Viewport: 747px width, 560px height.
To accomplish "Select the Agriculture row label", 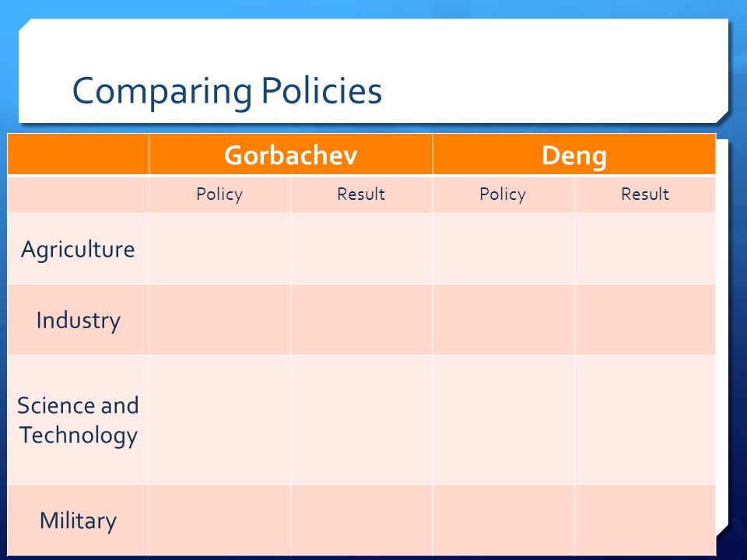I will coord(78,249).
